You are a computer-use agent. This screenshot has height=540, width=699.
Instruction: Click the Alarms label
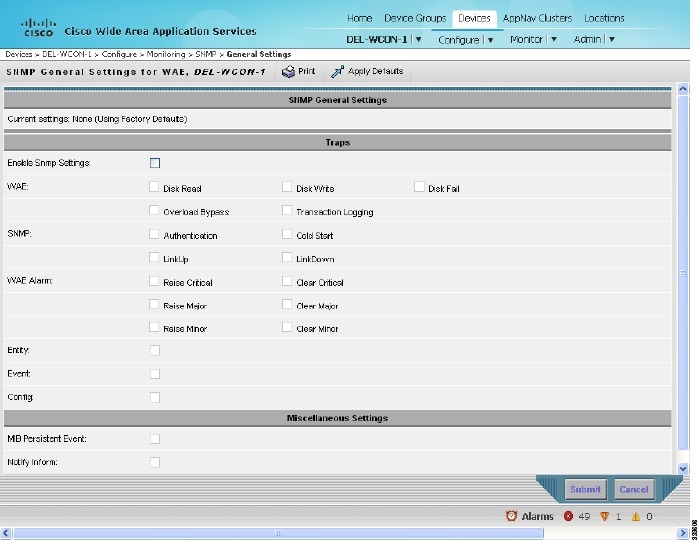pyautogui.click(x=537, y=516)
